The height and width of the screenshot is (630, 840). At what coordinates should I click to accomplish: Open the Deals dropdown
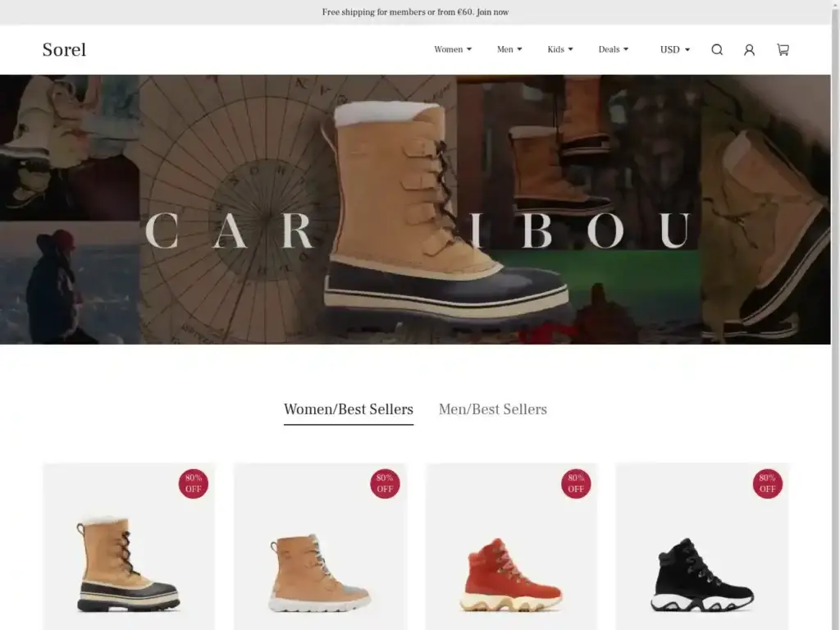tap(613, 49)
